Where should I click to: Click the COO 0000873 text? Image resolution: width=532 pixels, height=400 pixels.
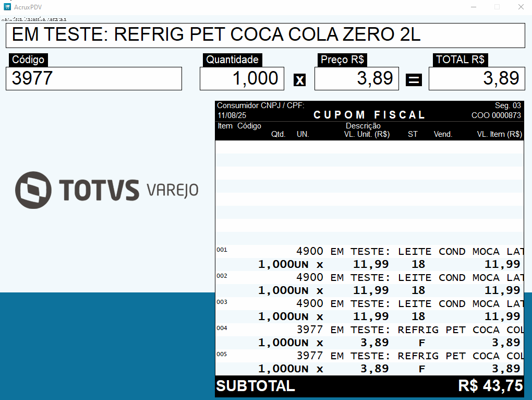(x=496, y=115)
